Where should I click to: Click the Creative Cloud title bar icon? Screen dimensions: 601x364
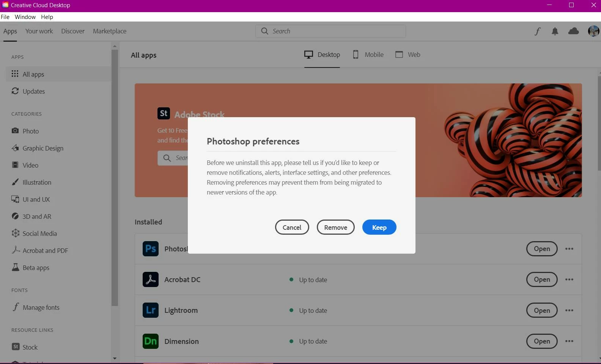point(5,5)
